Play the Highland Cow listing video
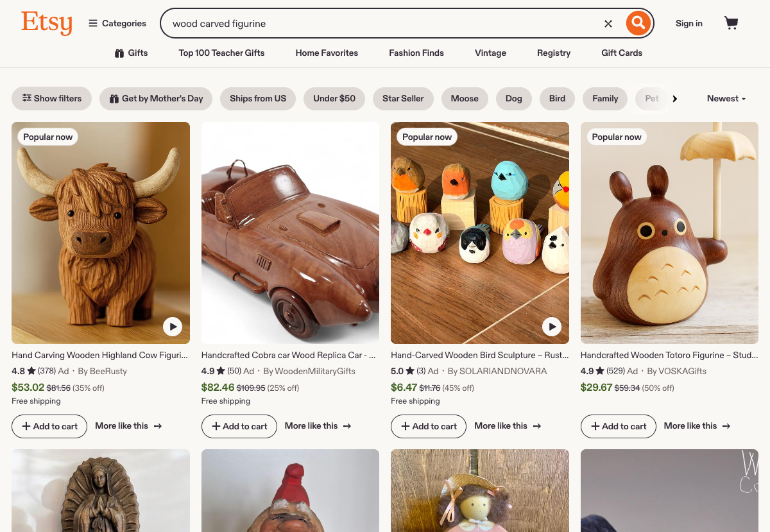The image size is (770, 532). point(172,327)
